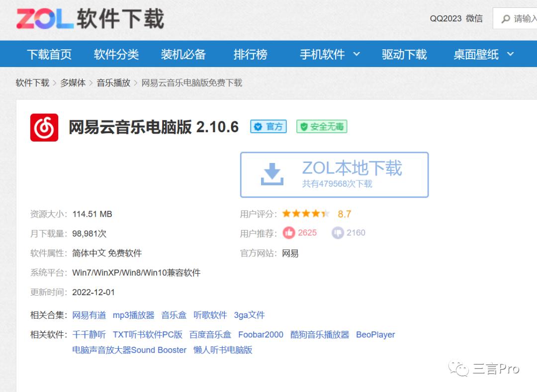537x392 pixels.
Task: Click the thumbs-up icon showing 2625
Action: coord(289,233)
